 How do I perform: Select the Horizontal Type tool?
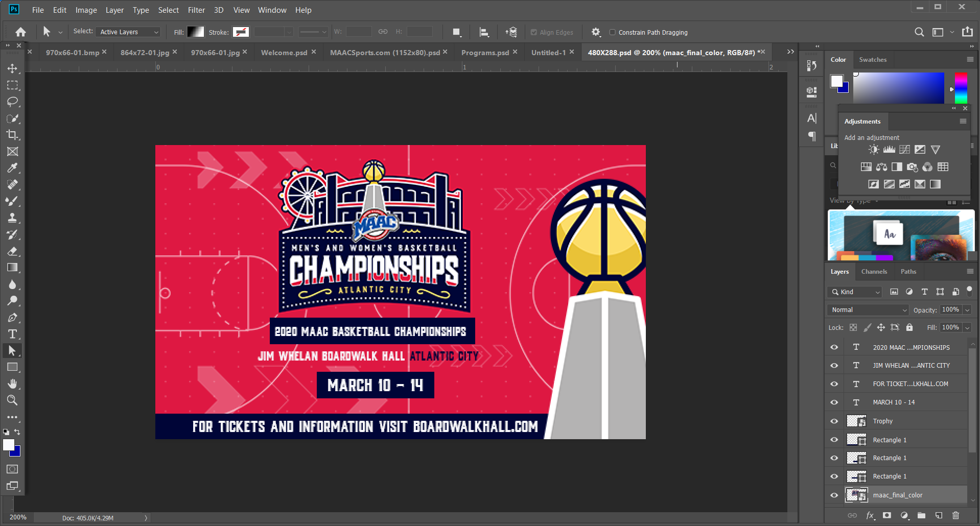tap(12, 334)
